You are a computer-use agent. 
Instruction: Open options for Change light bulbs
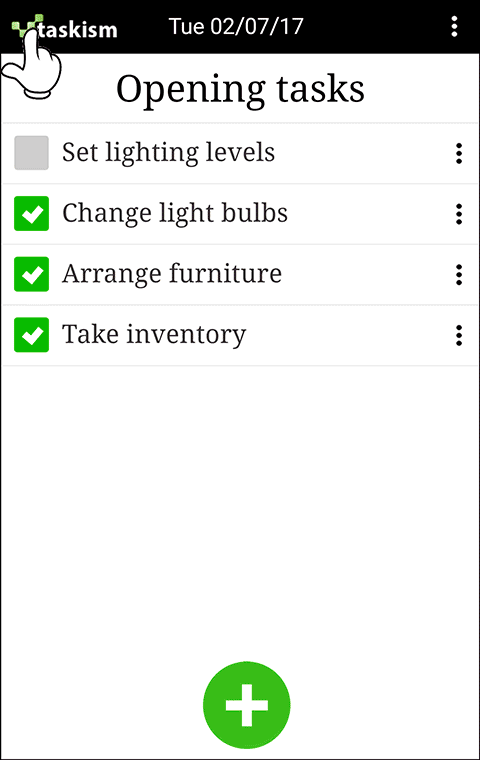tap(459, 214)
